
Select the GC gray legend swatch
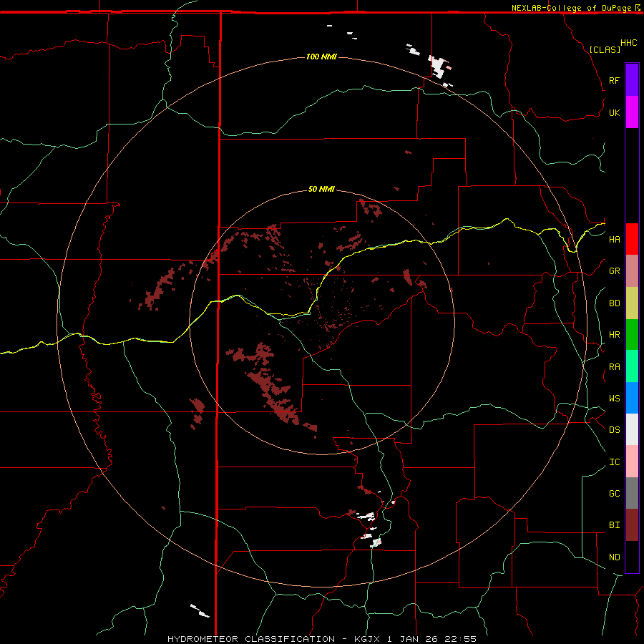pos(632,493)
